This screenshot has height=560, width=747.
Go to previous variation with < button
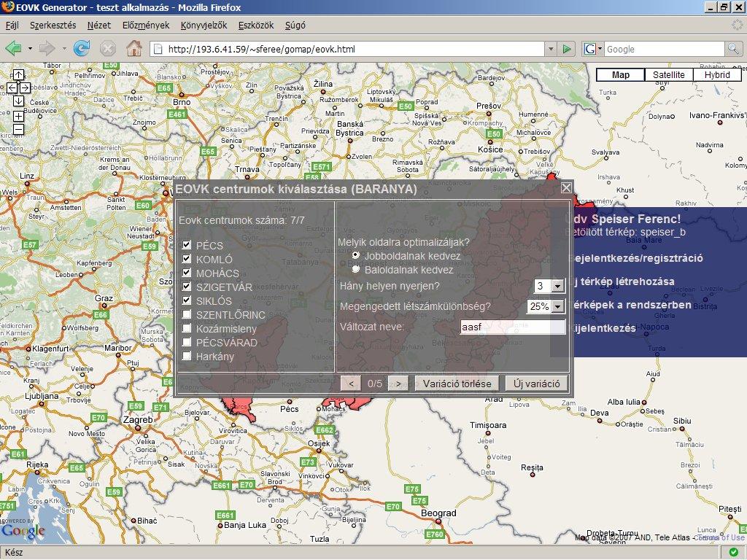351,384
